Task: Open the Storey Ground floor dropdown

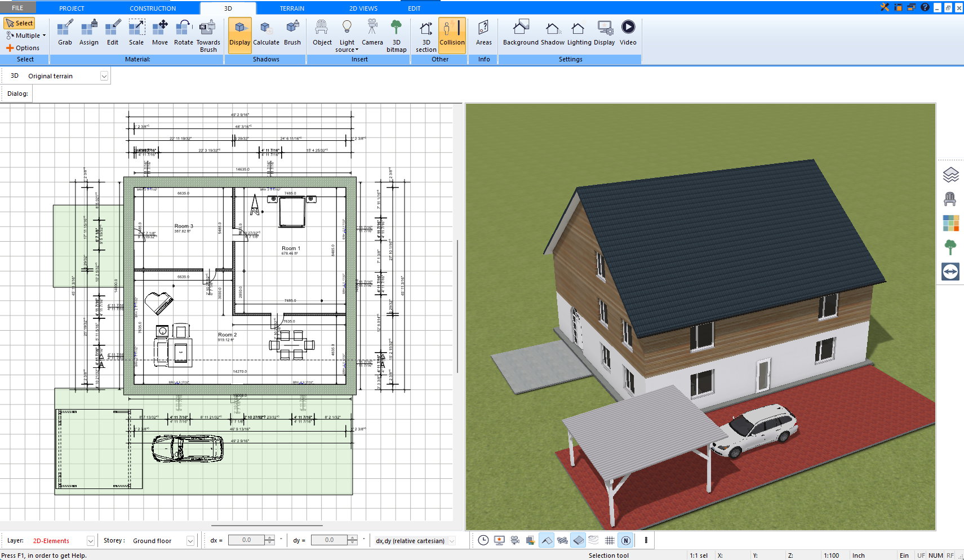Action: (x=190, y=541)
